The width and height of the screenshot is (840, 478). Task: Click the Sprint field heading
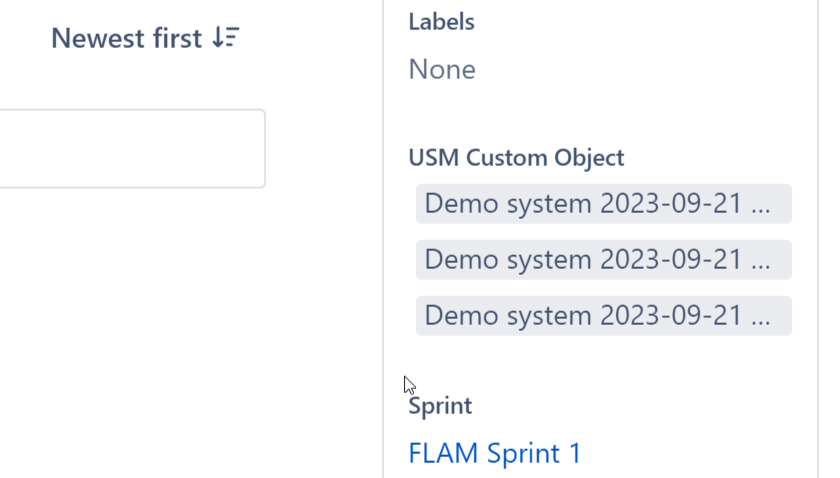tap(440, 406)
